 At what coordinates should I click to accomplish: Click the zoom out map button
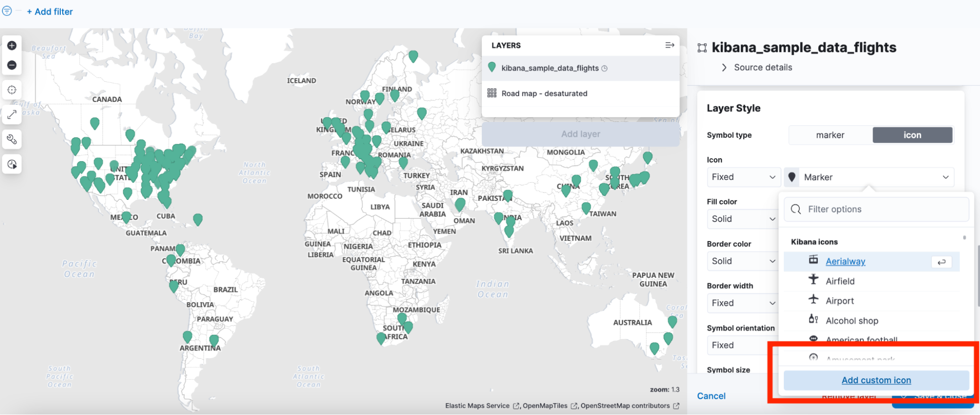point(12,65)
